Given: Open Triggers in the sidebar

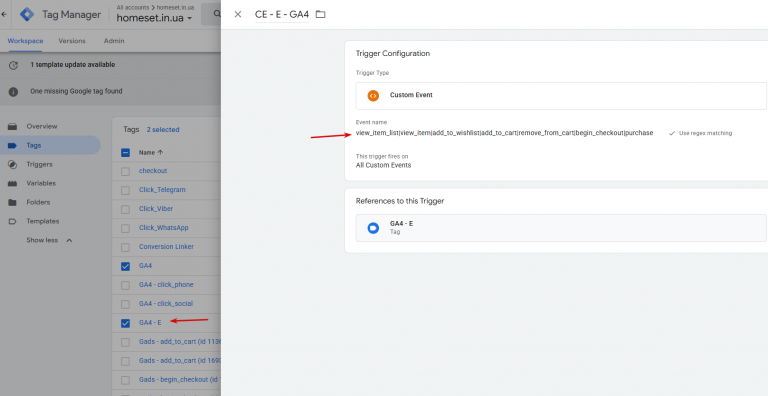Looking at the screenshot, I should (x=40, y=164).
